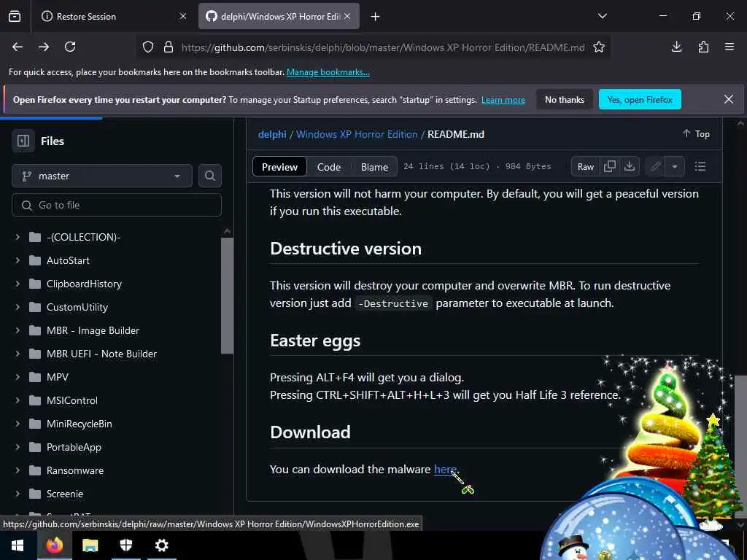
Task: Open the Learn more link in the notification
Action: click(x=503, y=100)
